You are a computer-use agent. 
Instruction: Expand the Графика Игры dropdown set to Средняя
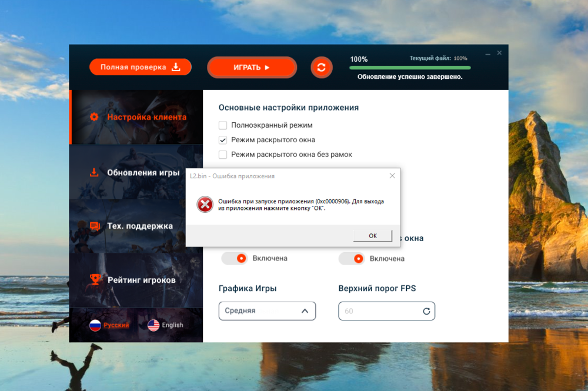tap(267, 311)
